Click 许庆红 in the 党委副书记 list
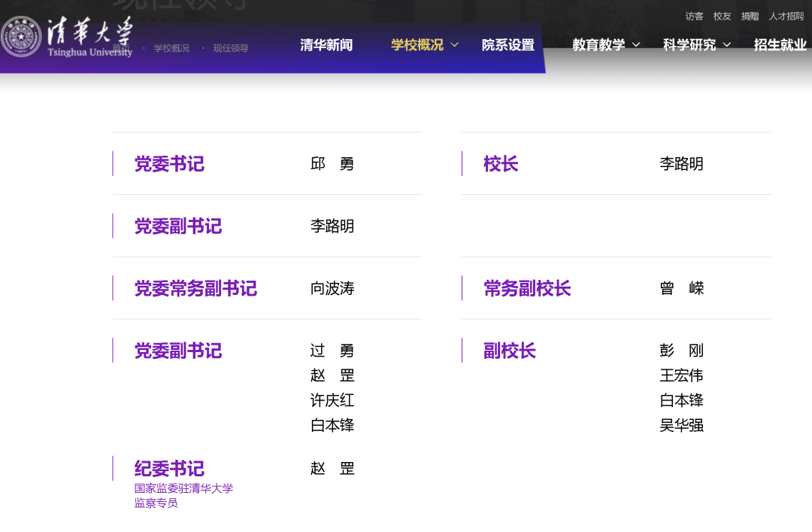 [x=332, y=400]
